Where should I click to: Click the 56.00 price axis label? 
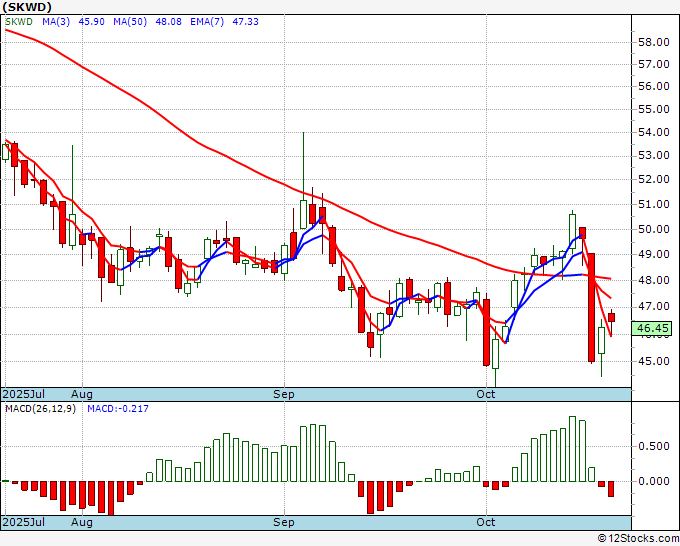[654, 86]
